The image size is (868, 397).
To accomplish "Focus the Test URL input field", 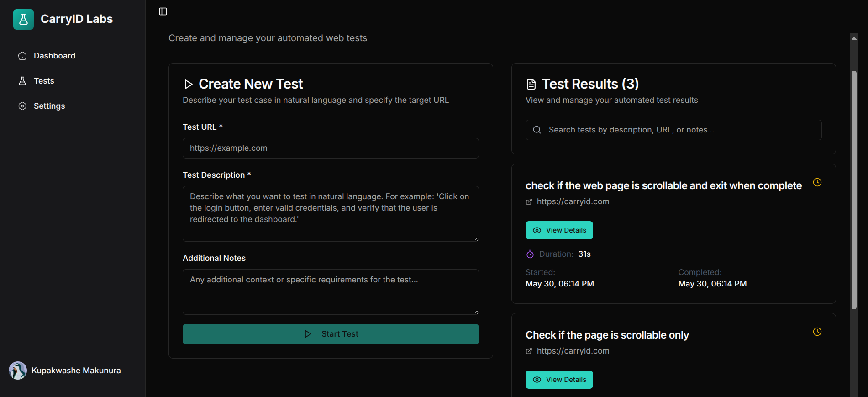I will click(330, 148).
